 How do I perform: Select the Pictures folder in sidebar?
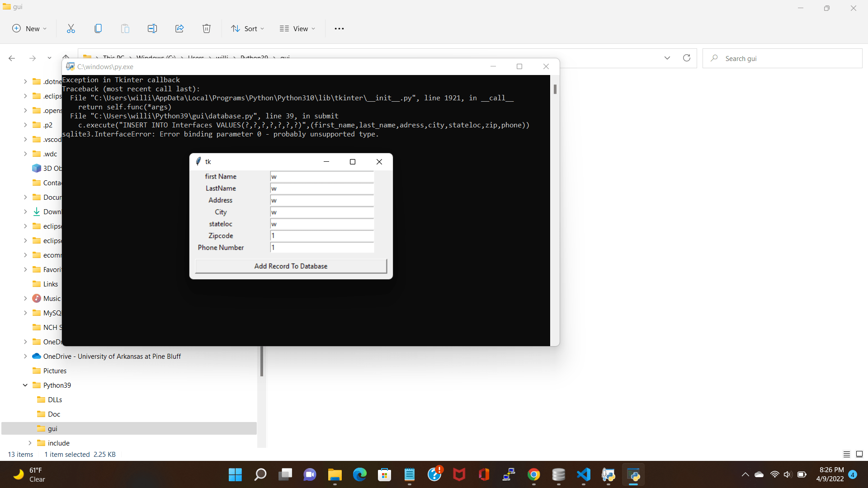tap(55, 371)
